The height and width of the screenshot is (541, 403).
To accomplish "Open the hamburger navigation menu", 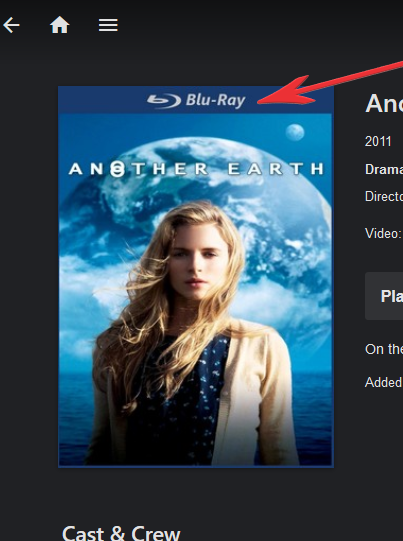I will 108,26.
